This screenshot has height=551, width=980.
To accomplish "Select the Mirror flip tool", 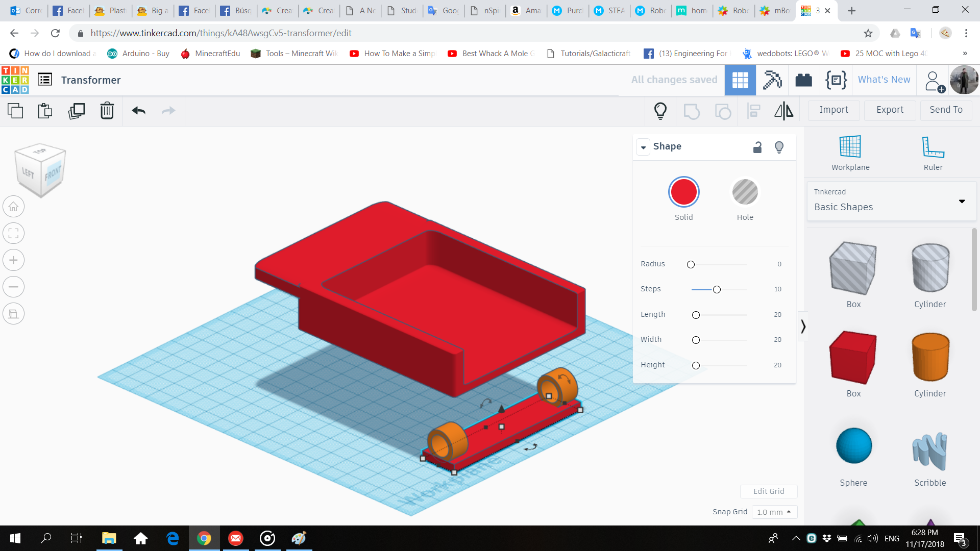I will [783, 111].
